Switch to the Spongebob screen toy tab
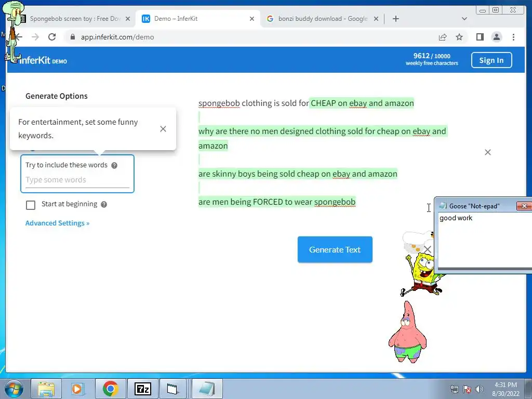This screenshot has height=399, width=532. (x=75, y=19)
